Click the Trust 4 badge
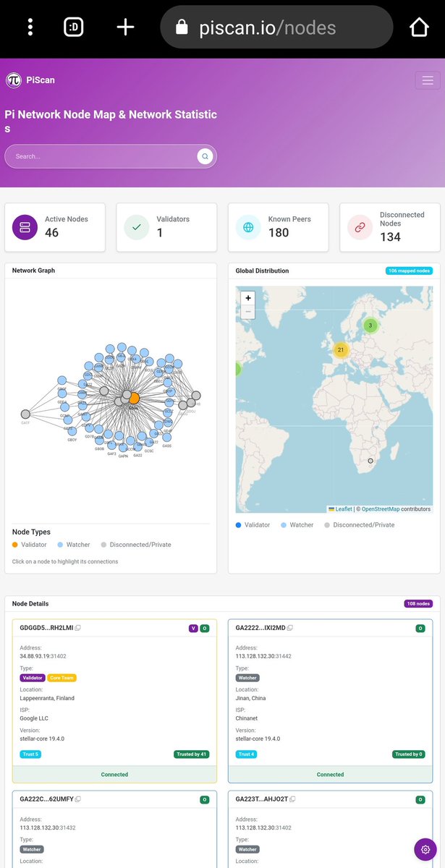 pos(246,754)
